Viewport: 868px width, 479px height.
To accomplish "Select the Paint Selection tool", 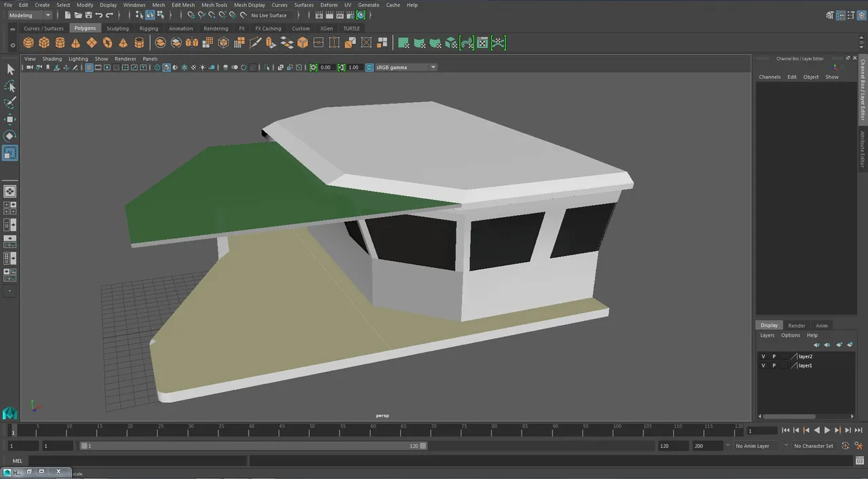I will 10,102.
